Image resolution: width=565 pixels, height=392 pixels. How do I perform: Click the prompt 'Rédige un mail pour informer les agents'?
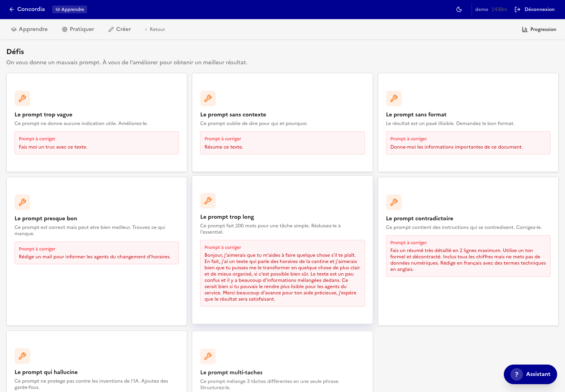97,253
